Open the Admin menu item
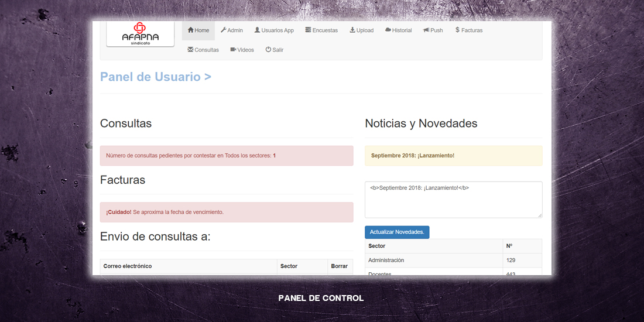644x322 pixels. click(x=232, y=30)
